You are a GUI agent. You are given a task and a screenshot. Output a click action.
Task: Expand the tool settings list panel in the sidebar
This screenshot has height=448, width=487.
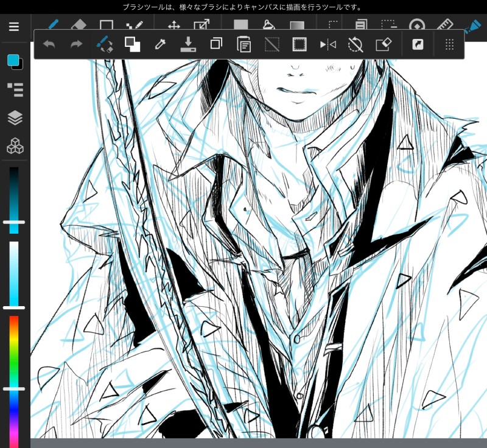[15, 90]
